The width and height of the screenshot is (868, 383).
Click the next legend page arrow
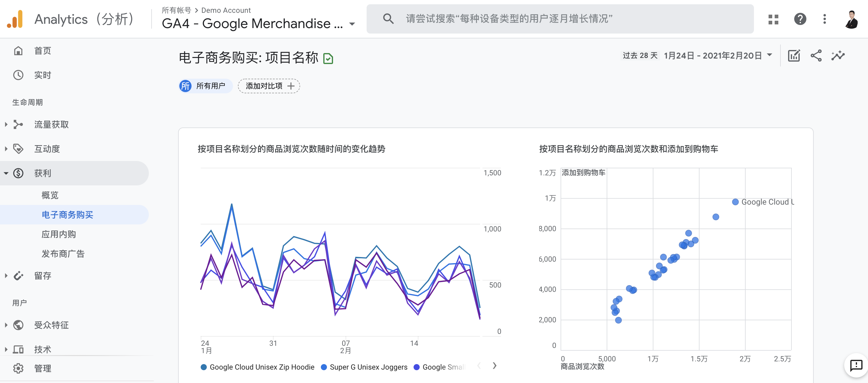tap(494, 366)
